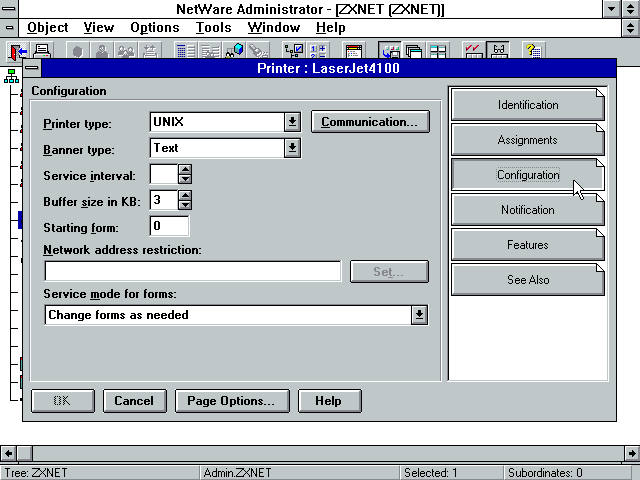Select the Configuration page button
The height and width of the screenshot is (480, 640).
pyautogui.click(x=528, y=175)
